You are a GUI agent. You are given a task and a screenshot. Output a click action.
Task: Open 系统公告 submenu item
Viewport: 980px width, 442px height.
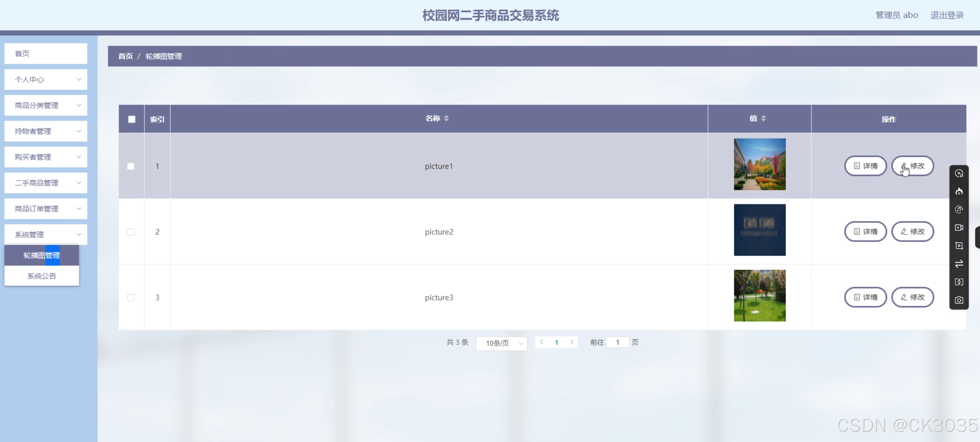[41, 276]
